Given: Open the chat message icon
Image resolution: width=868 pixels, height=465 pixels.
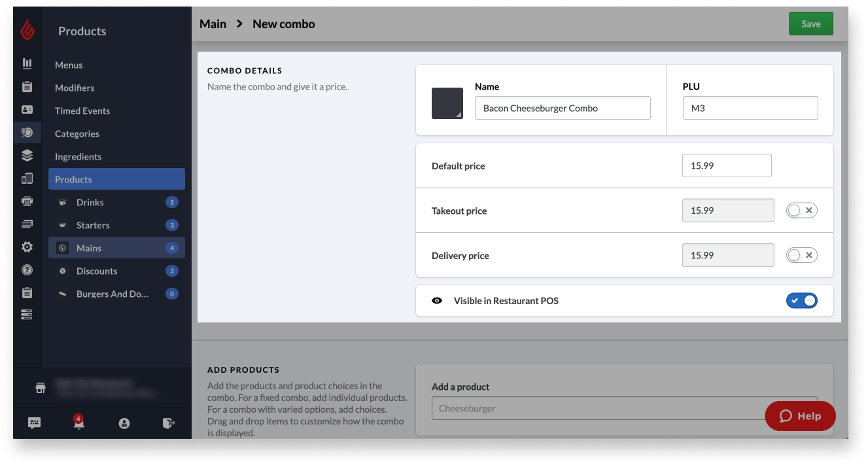Looking at the screenshot, I should pyautogui.click(x=34, y=422).
